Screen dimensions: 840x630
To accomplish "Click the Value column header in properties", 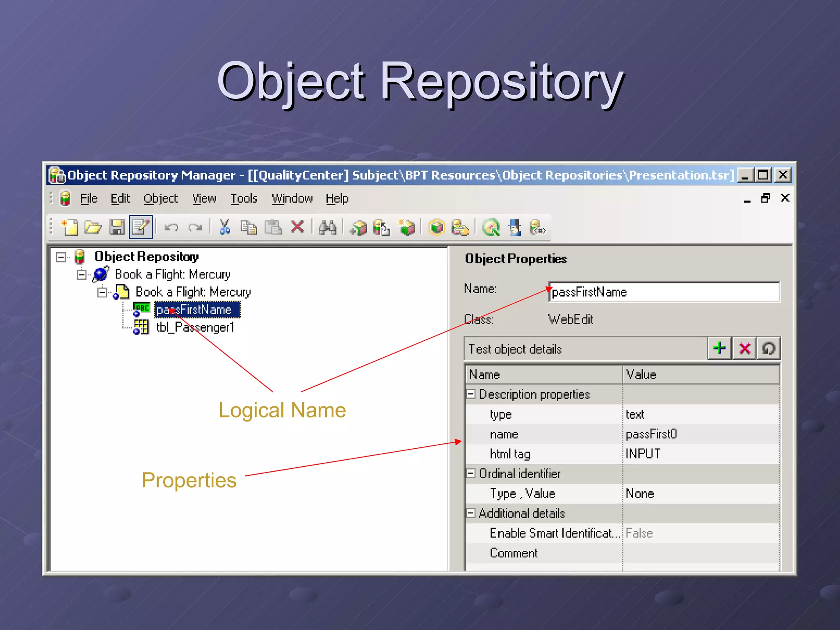I will [x=701, y=374].
